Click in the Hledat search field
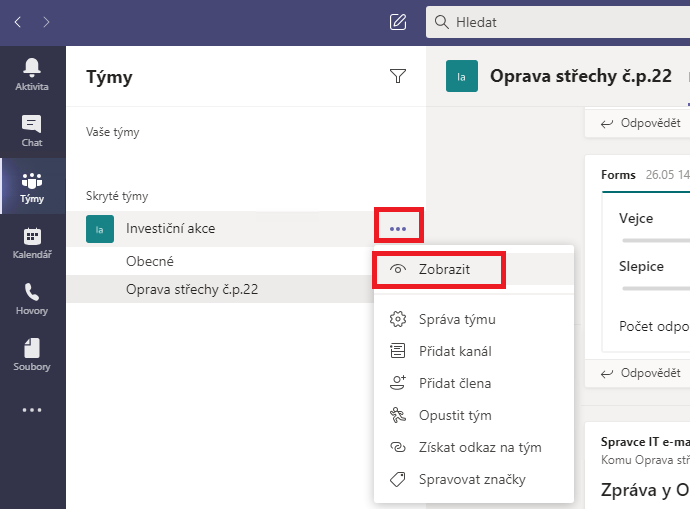690x509 pixels. (x=558, y=22)
